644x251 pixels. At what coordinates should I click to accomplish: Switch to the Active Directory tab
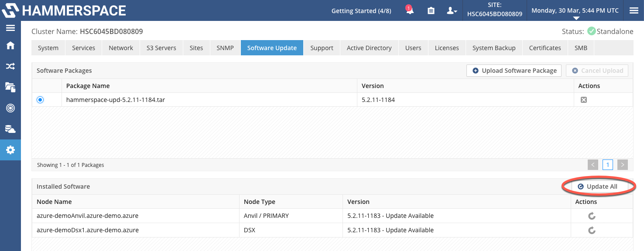369,48
